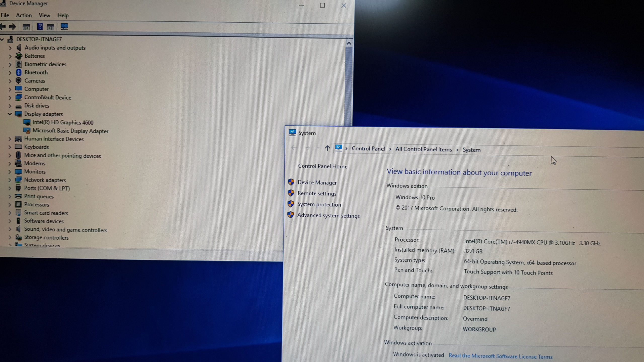
Task: Select the Cameras webcam icon
Action: 18,81
